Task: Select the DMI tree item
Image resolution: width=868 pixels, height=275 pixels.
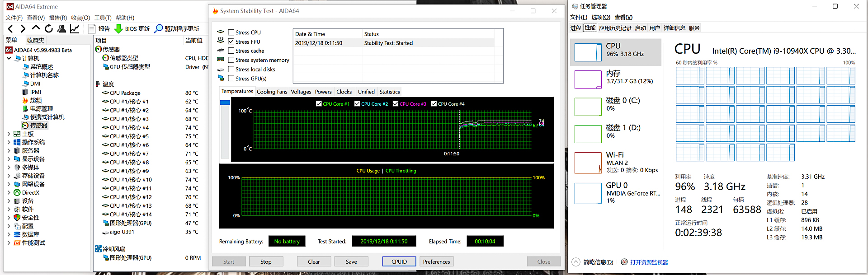Action: click(32, 84)
